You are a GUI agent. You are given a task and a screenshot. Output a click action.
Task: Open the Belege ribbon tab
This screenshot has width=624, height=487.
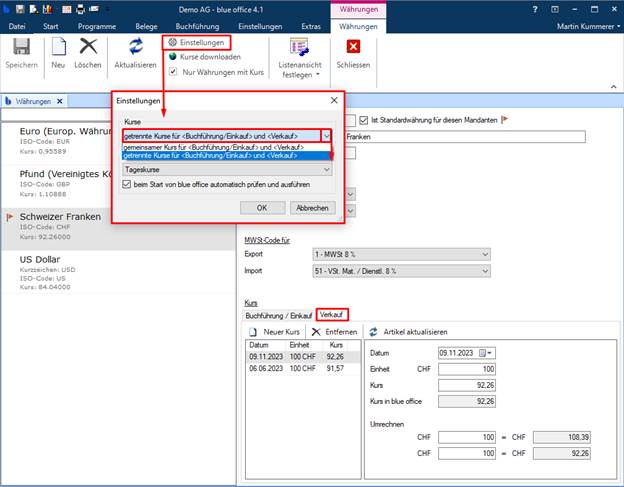[146, 27]
